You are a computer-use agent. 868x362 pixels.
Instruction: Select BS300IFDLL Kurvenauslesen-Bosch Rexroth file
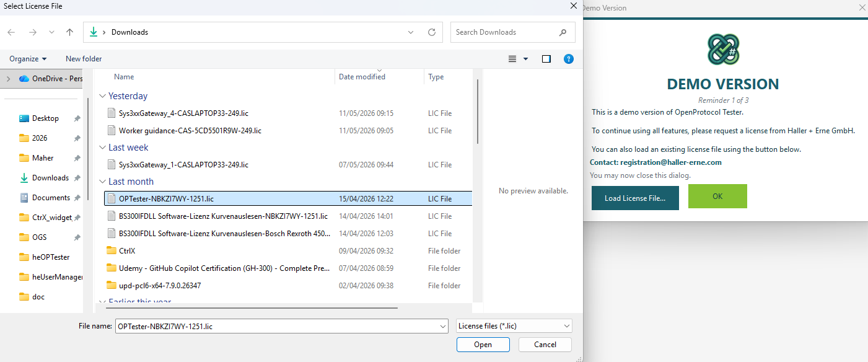click(x=287, y=234)
